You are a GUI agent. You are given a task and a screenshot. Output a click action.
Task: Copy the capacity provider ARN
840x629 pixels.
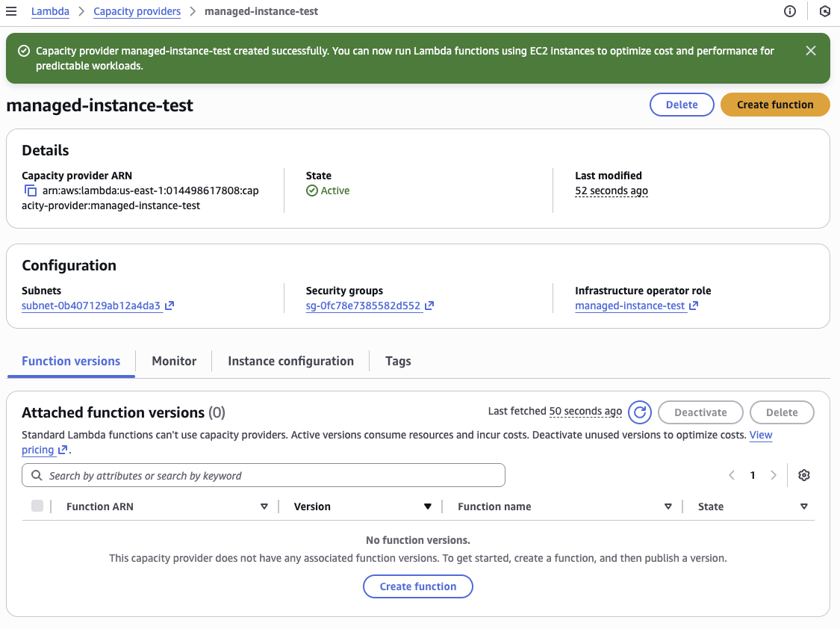click(31, 191)
